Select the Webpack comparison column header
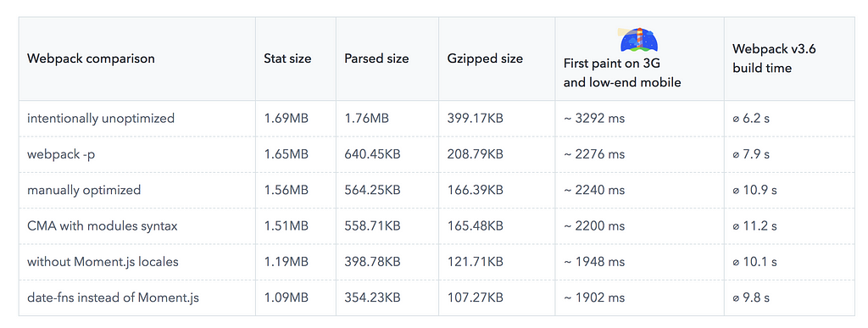 (91, 58)
